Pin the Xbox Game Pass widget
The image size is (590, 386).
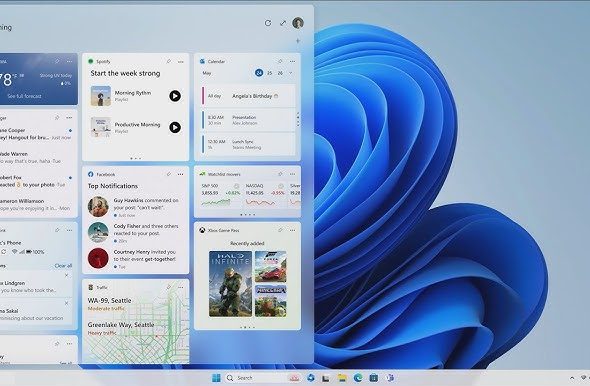point(280,230)
